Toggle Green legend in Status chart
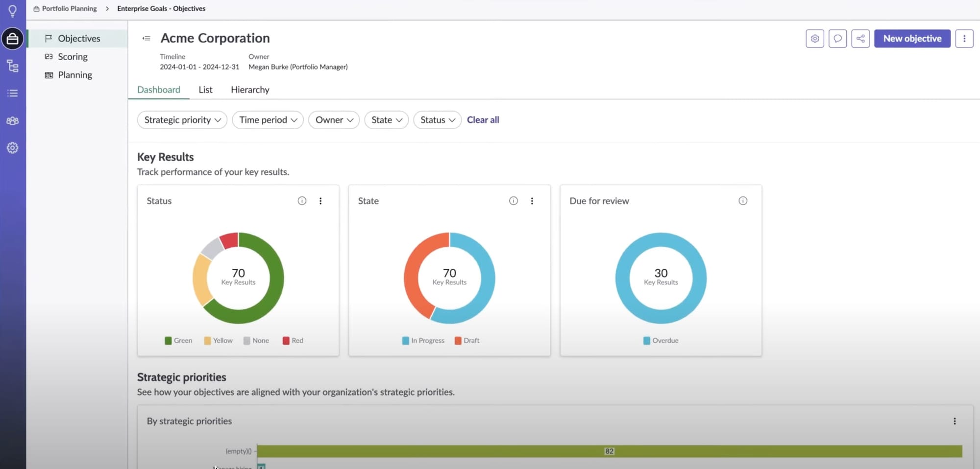The height and width of the screenshot is (469, 980). point(178,341)
